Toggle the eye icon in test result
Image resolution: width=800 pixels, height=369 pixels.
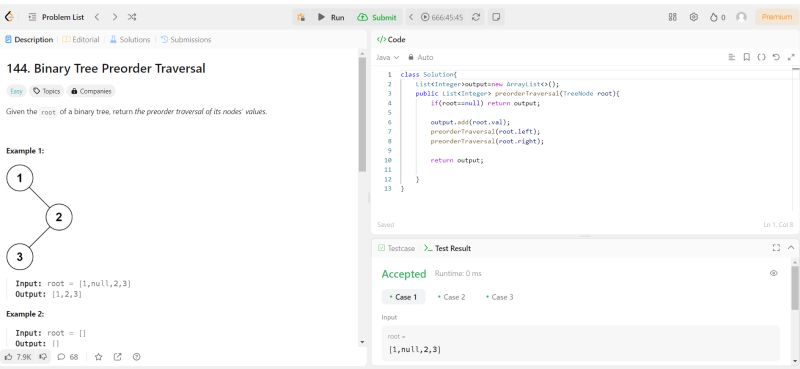coord(773,273)
